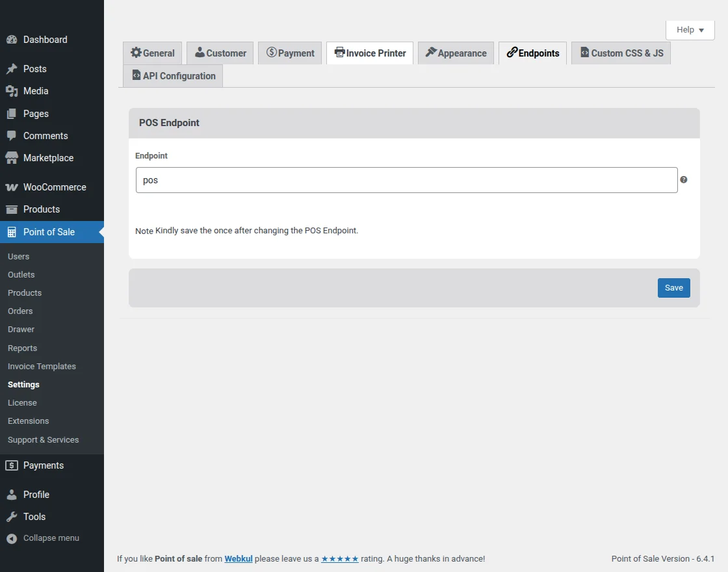This screenshot has width=728, height=572.
Task: Click the question mark help icon beside Endpoint
Action: click(683, 179)
